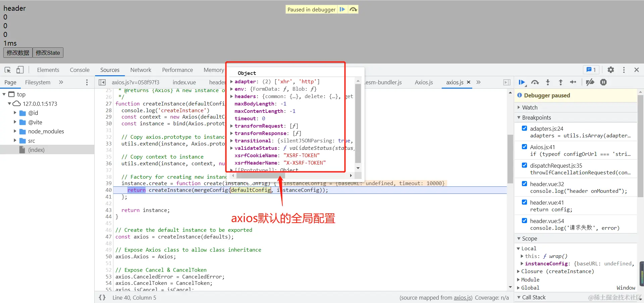Uncheck the header.vue:41 breakpoint
This screenshot has height=303, width=644.
click(x=525, y=202)
